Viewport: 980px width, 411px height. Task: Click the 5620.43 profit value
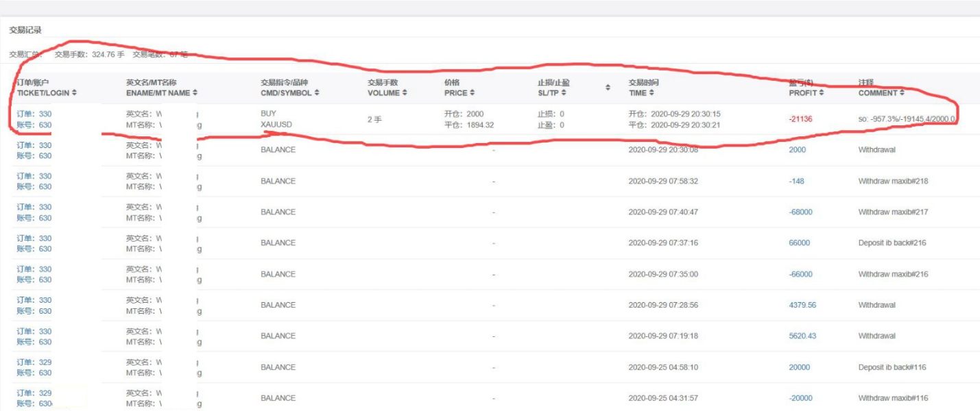point(802,336)
